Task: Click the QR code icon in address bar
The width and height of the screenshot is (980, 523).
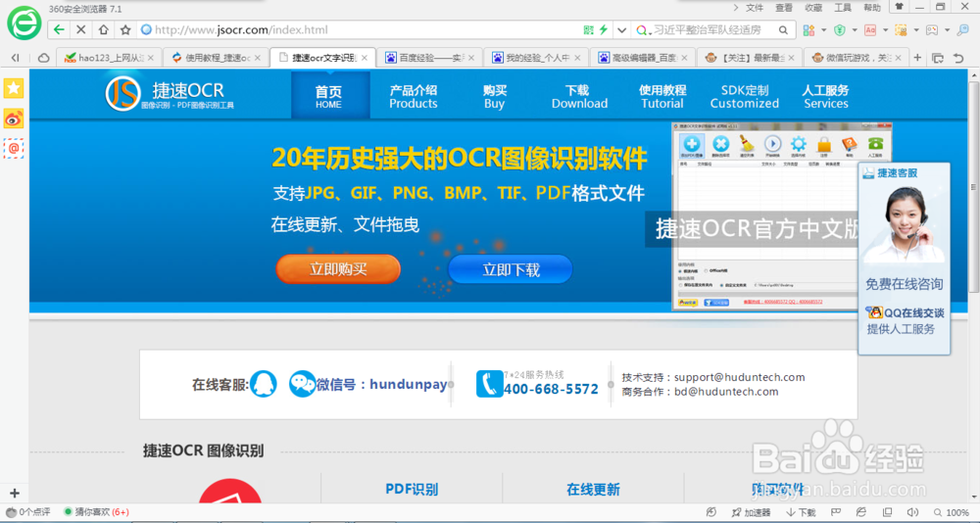Action: pos(588,29)
